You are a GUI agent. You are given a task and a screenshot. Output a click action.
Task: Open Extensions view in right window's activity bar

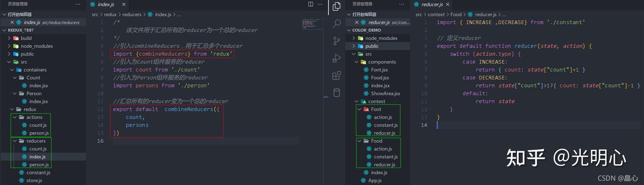point(337,76)
